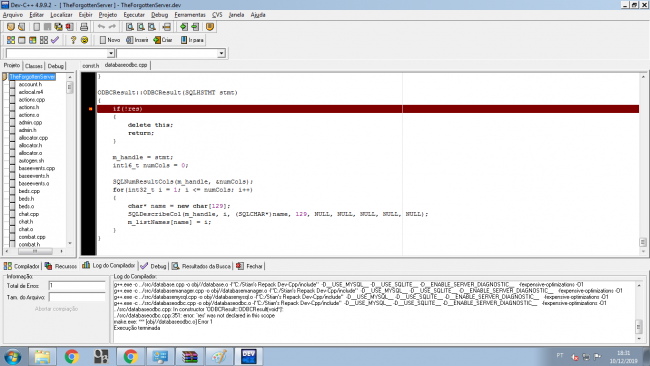Click the Novo toolbar button
The height and width of the screenshot is (366, 650).
tap(110, 40)
